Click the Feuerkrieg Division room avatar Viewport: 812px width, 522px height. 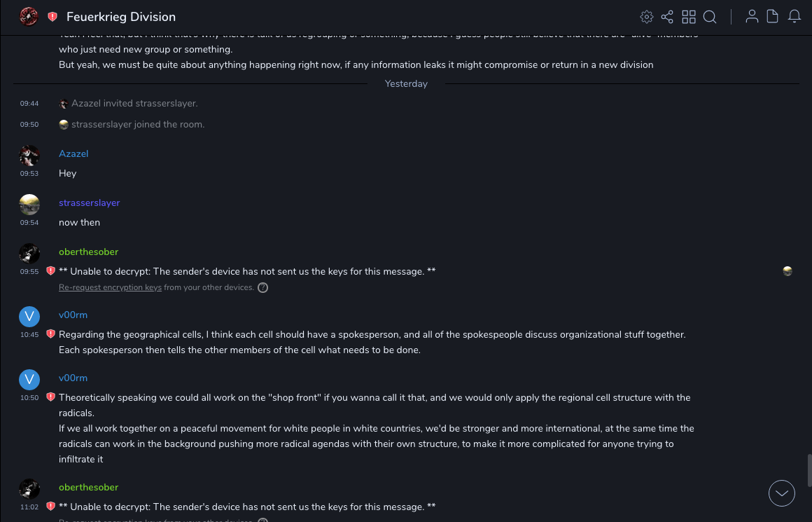coord(29,17)
